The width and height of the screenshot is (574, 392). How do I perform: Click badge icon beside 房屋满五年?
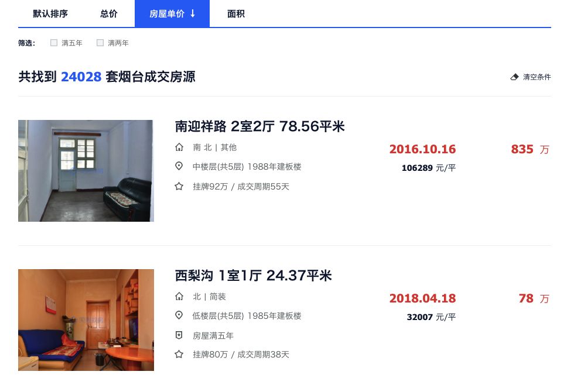179,335
